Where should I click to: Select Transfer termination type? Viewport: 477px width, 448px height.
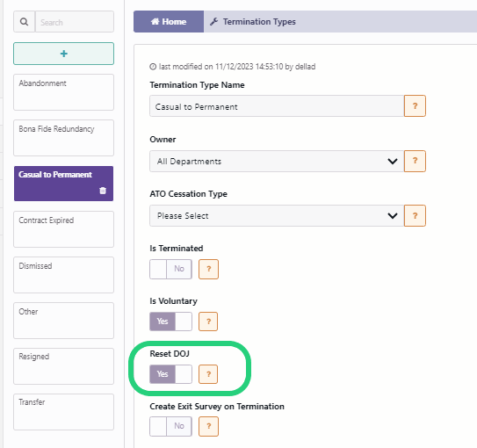[x=63, y=412]
